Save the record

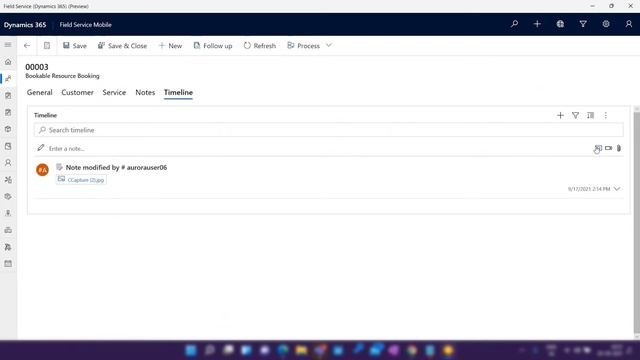[x=75, y=46]
